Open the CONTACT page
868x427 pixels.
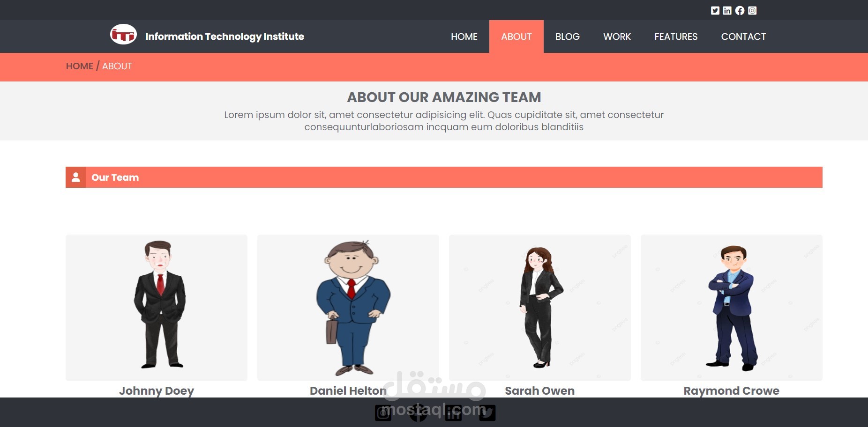(744, 37)
